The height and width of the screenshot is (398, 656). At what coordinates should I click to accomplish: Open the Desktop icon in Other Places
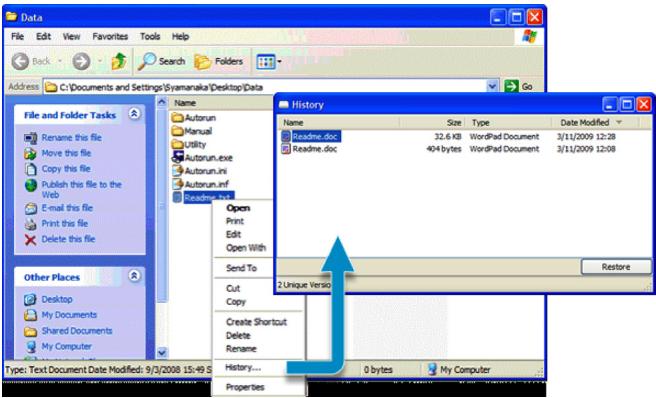click(30, 299)
